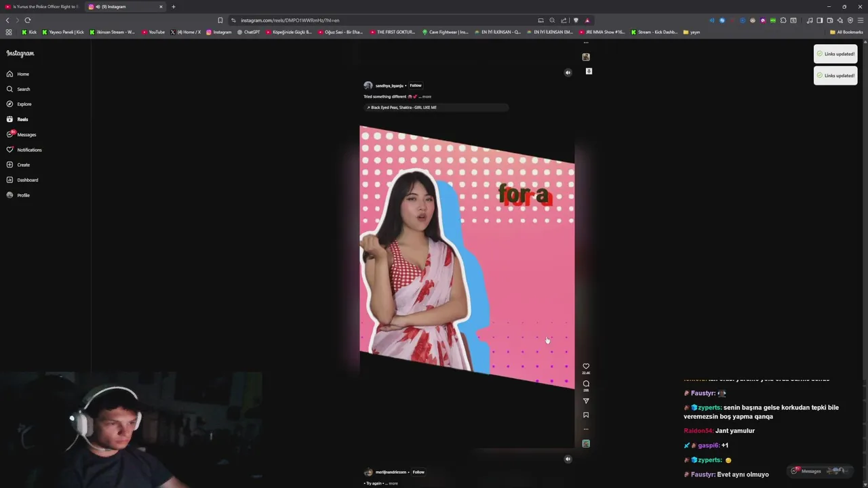Open Notifications in the sidebar
This screenshot has width=868, height=488.
tap(24, 150)
